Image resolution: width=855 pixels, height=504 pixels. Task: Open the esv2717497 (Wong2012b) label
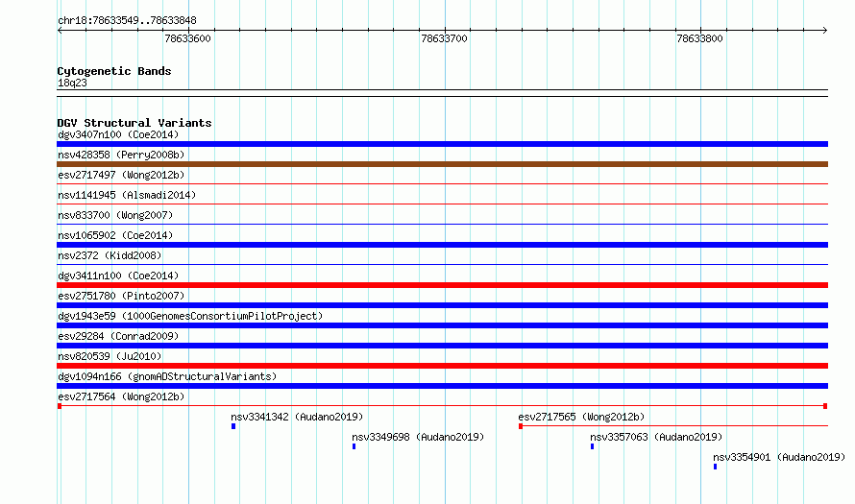point(121,175)
